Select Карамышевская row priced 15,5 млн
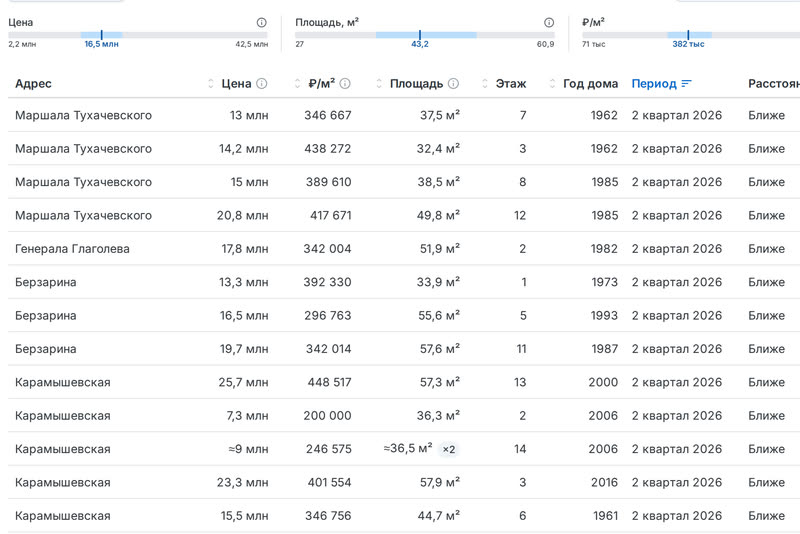 click(404, 516)
